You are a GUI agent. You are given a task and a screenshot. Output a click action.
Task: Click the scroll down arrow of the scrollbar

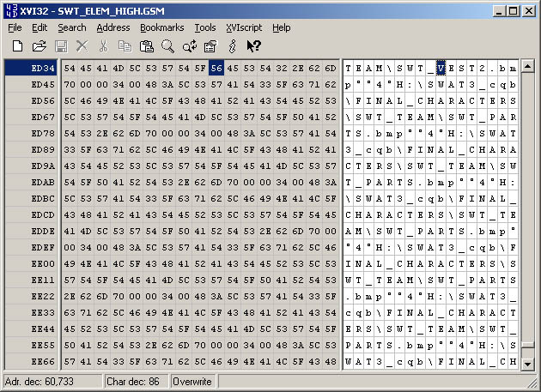(528, 364)
